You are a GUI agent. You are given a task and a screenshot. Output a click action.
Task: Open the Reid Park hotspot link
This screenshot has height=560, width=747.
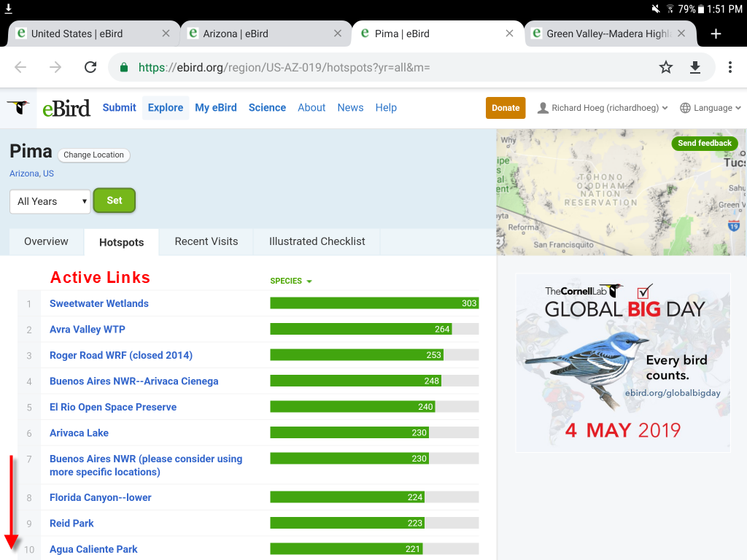(72, 524)
